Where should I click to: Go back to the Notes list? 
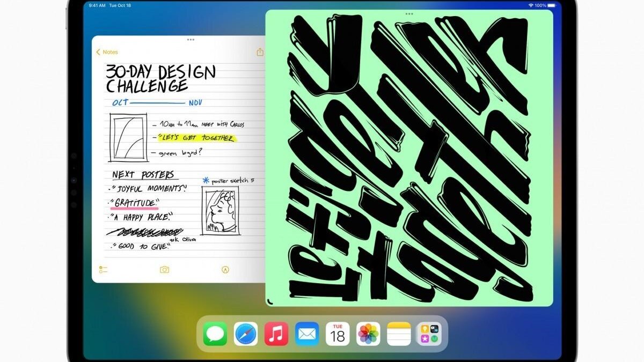(107, 52)
